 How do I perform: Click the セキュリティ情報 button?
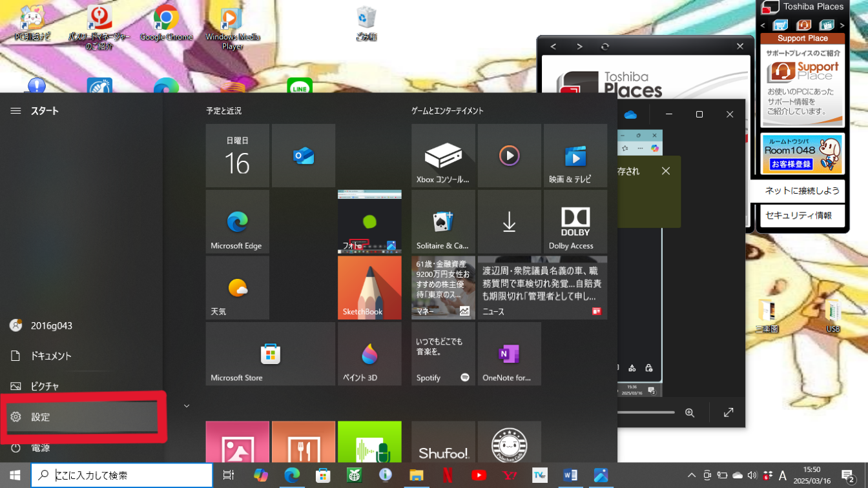point(801,216)
